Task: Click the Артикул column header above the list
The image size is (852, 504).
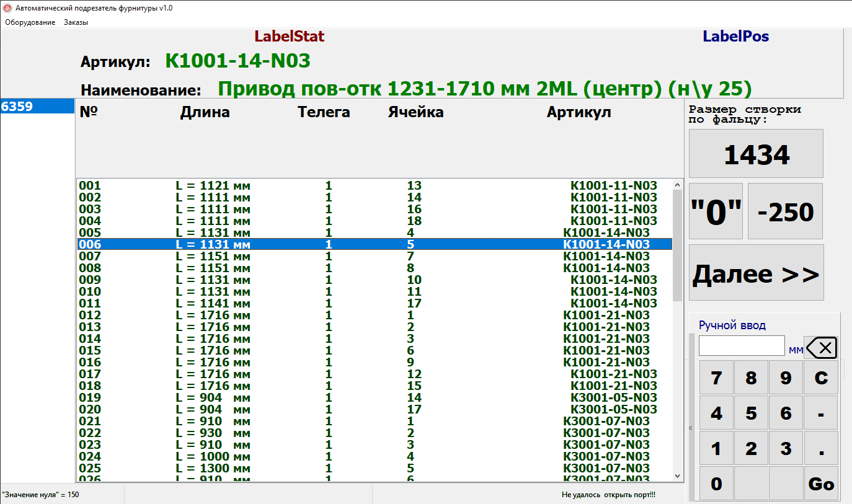Action: [x=579, y=112]
